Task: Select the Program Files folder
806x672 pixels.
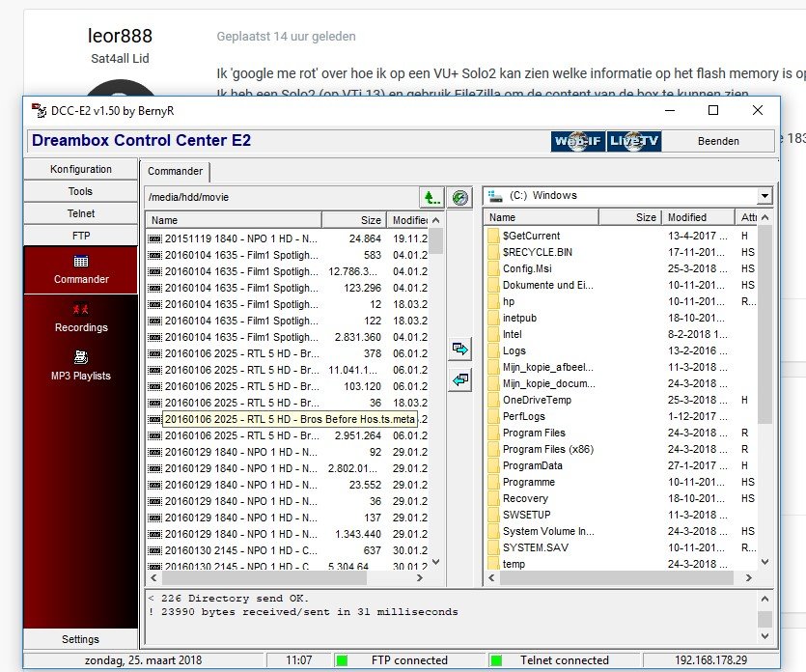Action: click(534, 433)
